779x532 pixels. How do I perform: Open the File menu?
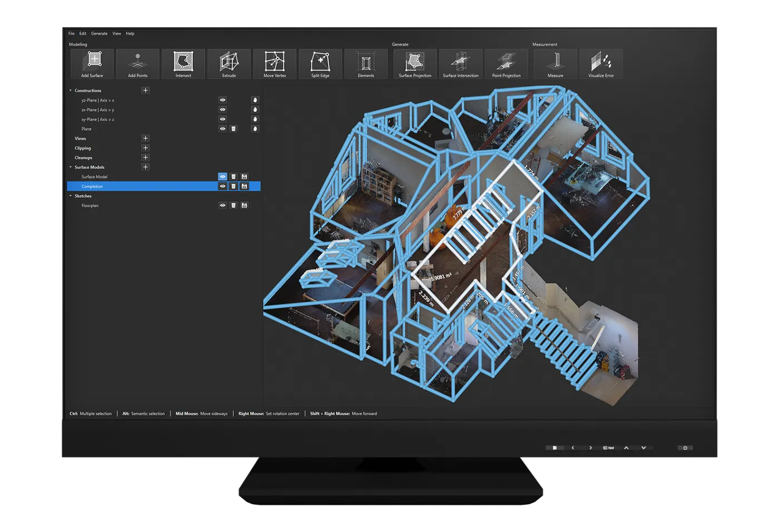71,34
